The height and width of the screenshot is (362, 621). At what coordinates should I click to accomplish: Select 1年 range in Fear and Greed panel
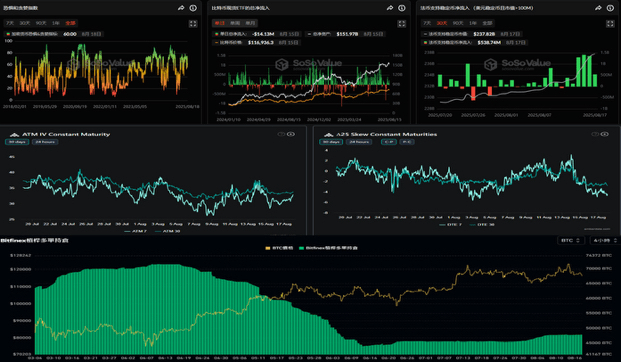(x=56, y=23)
